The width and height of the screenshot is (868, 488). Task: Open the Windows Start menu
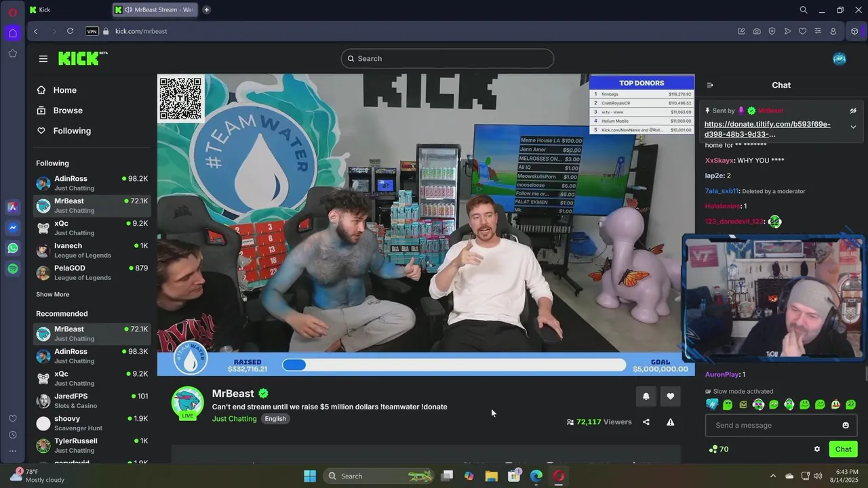[x=310, y=476]
